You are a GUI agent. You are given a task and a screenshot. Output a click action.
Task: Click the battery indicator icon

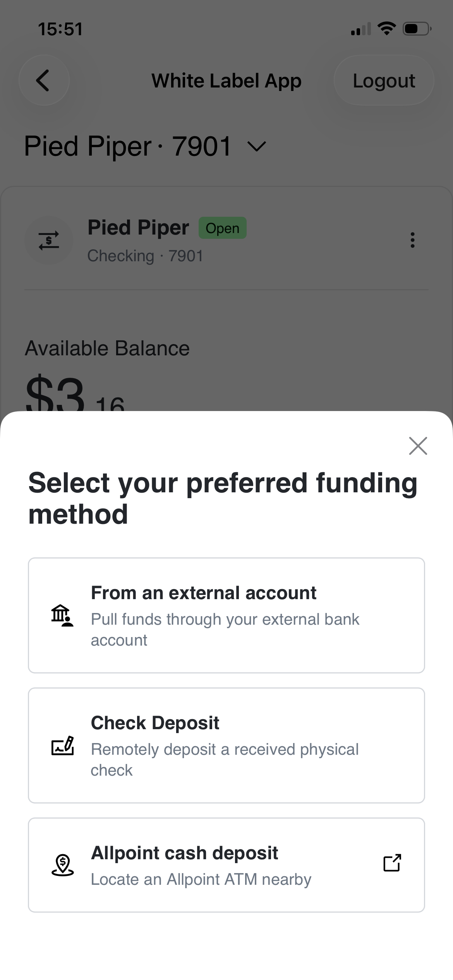pyautogui.click(x=417, y=29)
